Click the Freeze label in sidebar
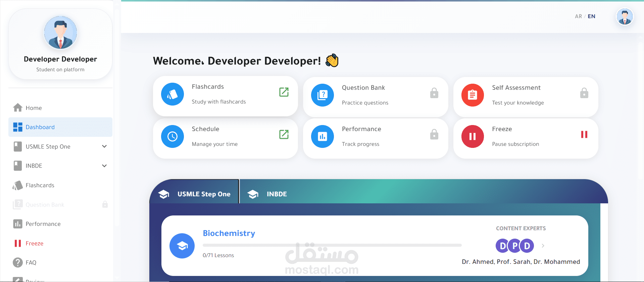644x282 pixels. [x=35, y=243]
